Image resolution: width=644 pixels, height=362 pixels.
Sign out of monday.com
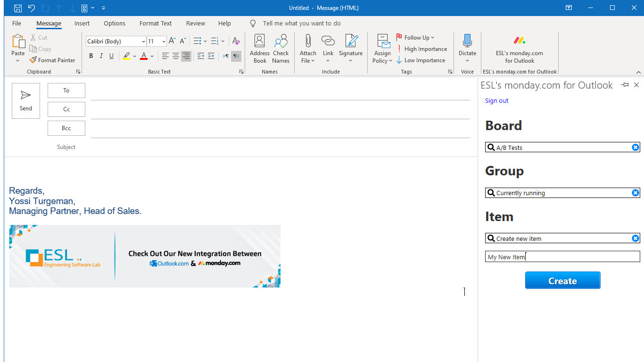[x=496, y=100]
